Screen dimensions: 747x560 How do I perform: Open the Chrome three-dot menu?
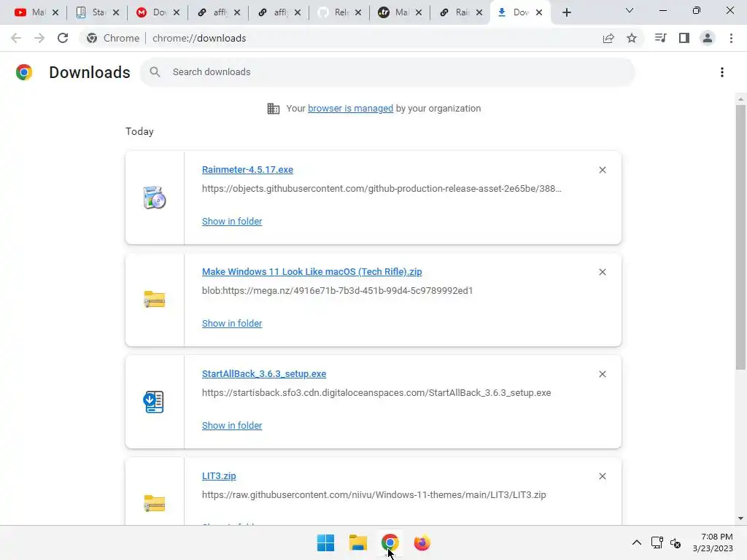[731, 38]
